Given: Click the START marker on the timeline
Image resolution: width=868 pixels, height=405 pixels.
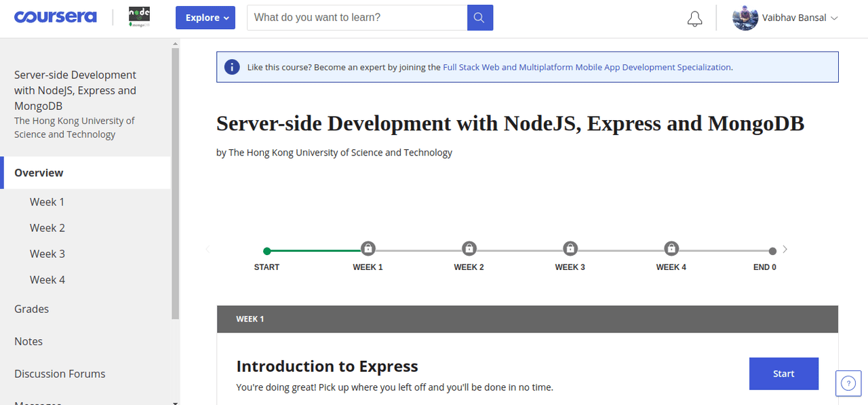Looking at the screenshot, I should [x=267, y=251].
